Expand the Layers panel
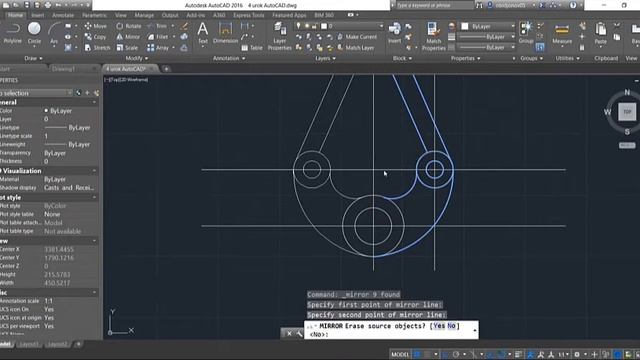Viewport: 640px width, 360px height. tap(325, 58)
